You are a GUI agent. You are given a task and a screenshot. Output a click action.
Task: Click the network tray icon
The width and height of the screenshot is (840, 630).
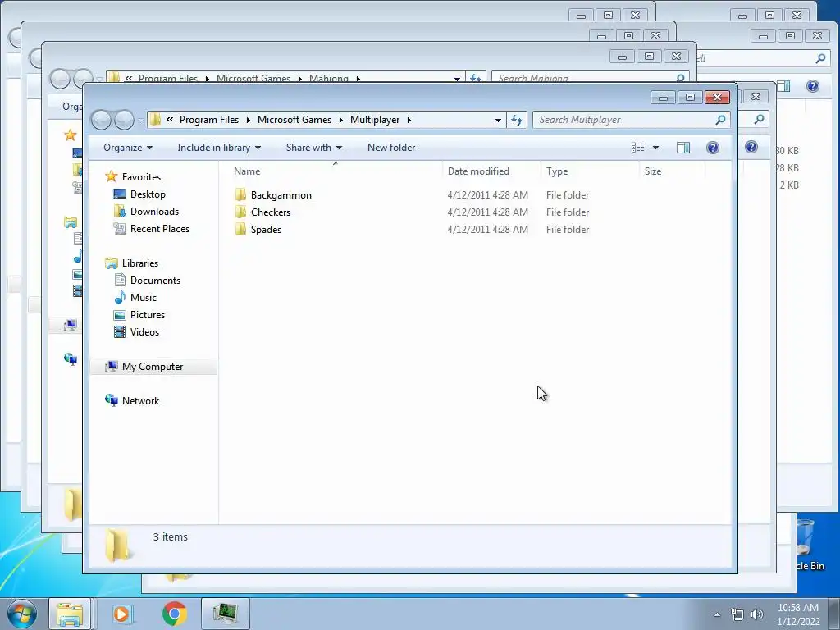737,614
